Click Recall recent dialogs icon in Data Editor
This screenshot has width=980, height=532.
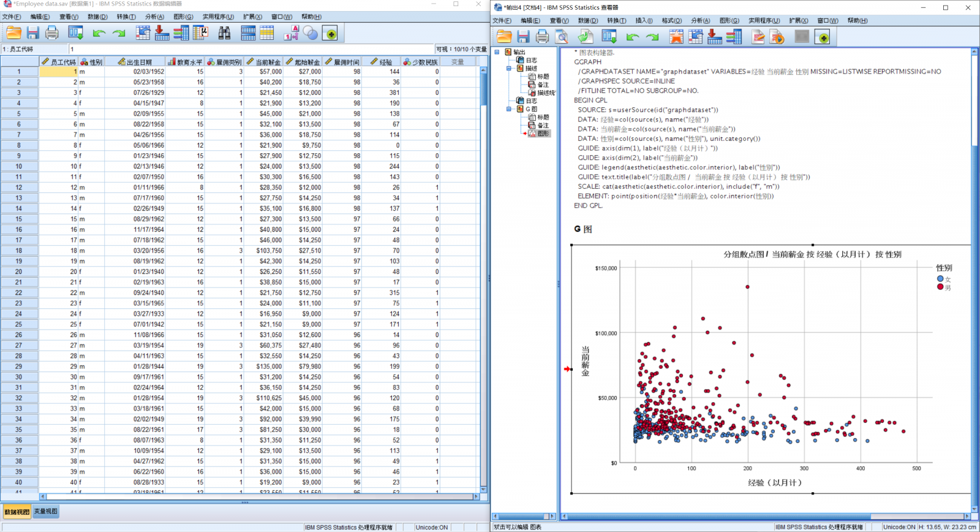[x=76, y=33]
